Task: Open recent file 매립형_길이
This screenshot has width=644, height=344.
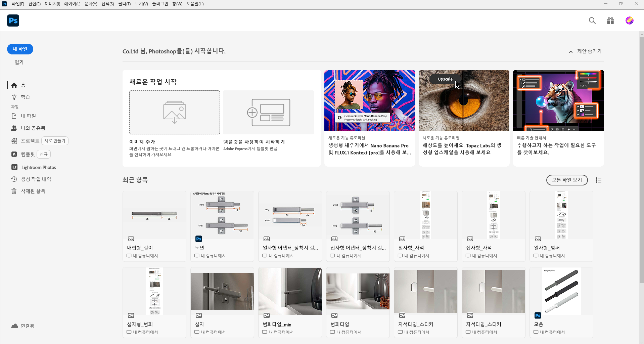Action: coord(154,226)
